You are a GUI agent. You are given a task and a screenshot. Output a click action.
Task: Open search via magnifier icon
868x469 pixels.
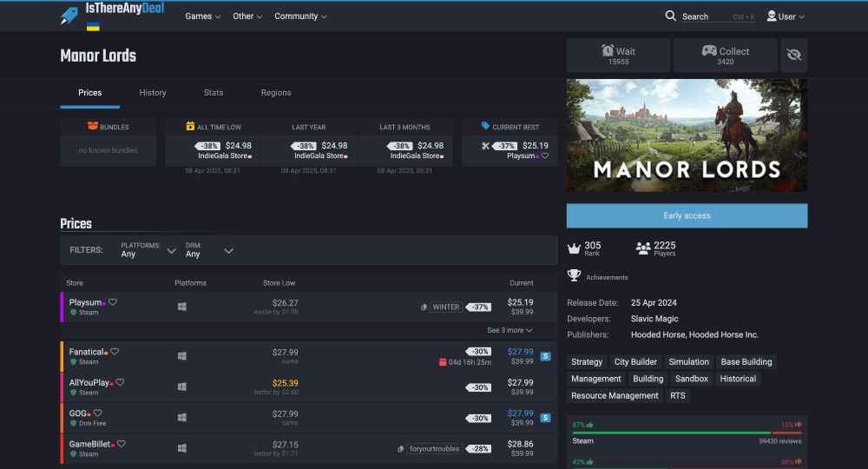pyautogui.click(x=670, y=16)
